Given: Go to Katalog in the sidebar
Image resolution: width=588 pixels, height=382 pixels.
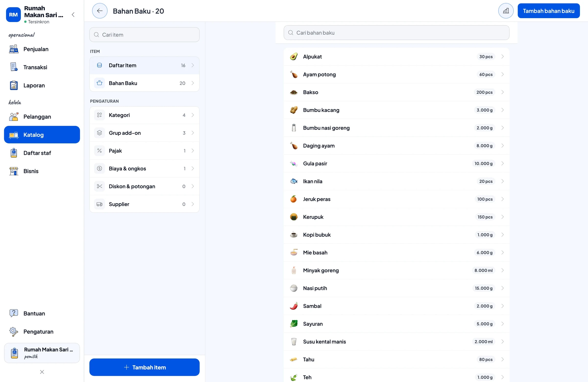Looking at the screenshot, I should tap(42, 135).
